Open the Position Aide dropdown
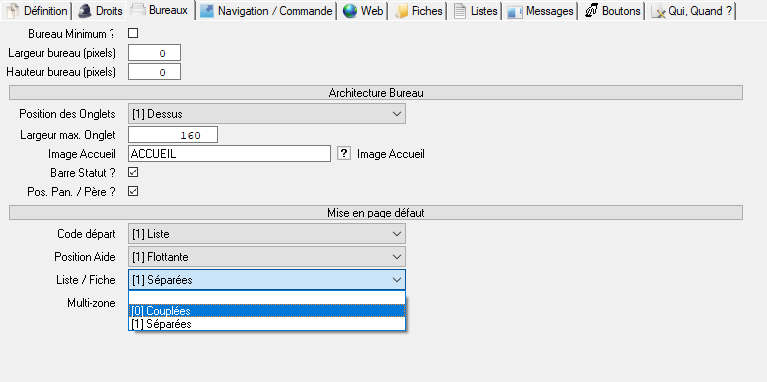This screenshot has height=382, width=767. tap(267, 257)
